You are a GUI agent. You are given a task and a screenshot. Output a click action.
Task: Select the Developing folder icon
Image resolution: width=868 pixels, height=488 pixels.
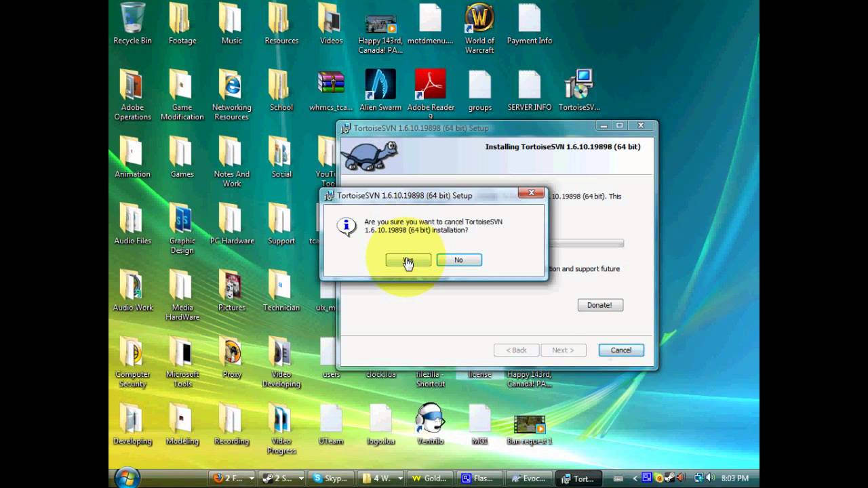(x=132, y=424)
